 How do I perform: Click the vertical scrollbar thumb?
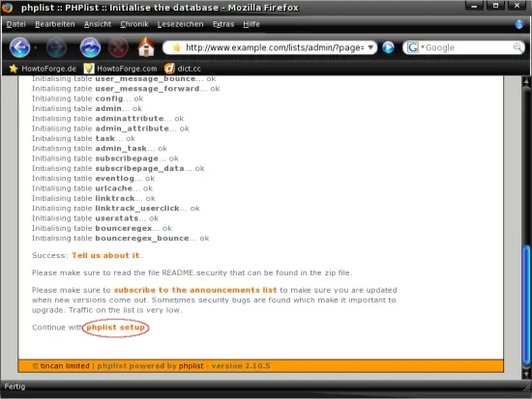coord(526,306)
